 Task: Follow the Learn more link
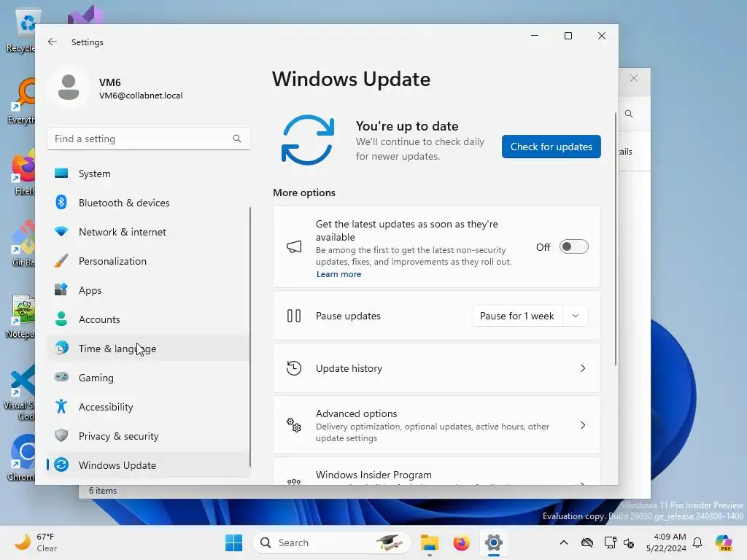(x=338, y=274)
